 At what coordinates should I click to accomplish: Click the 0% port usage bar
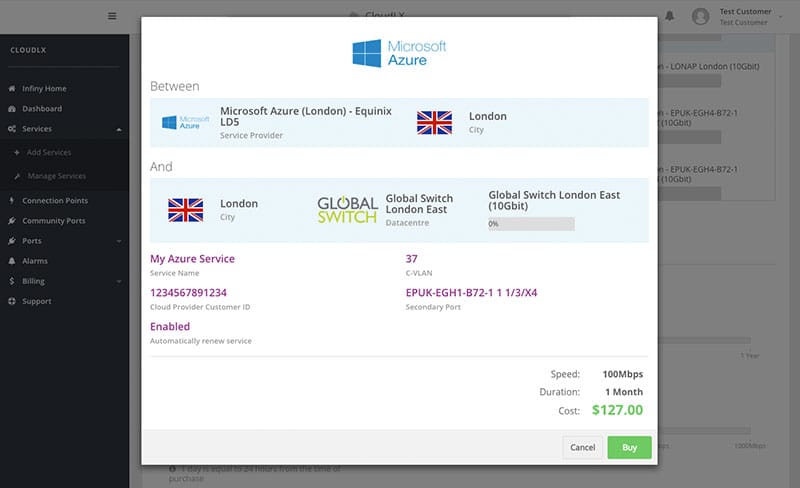point(531,224)
